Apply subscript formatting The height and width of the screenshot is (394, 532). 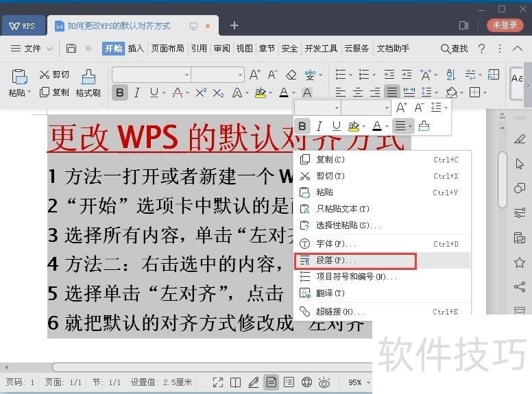click(218, 93)
